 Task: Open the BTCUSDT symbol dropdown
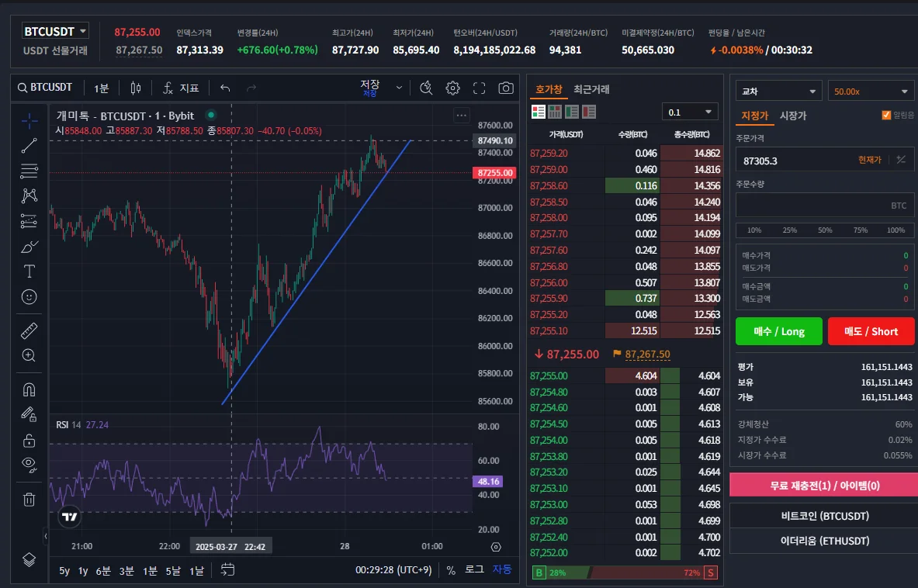55,31
